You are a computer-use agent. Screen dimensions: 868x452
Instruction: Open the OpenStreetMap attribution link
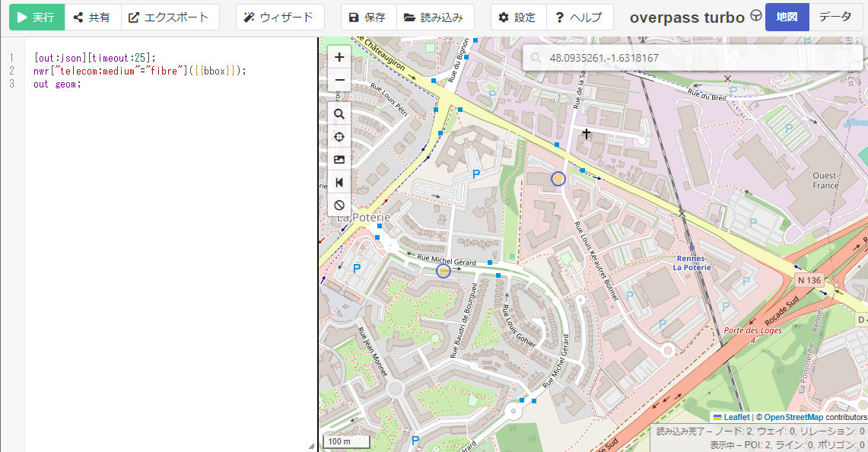pyautogui.click(x=793, y=417)
